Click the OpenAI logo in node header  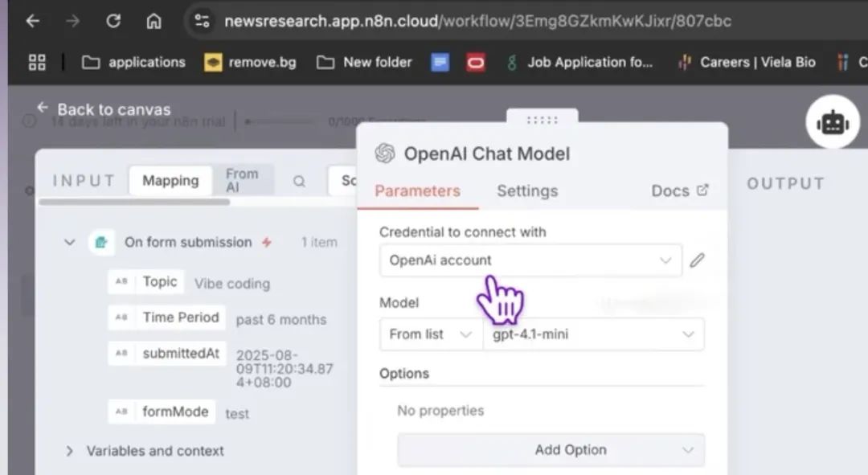point(385,154)
